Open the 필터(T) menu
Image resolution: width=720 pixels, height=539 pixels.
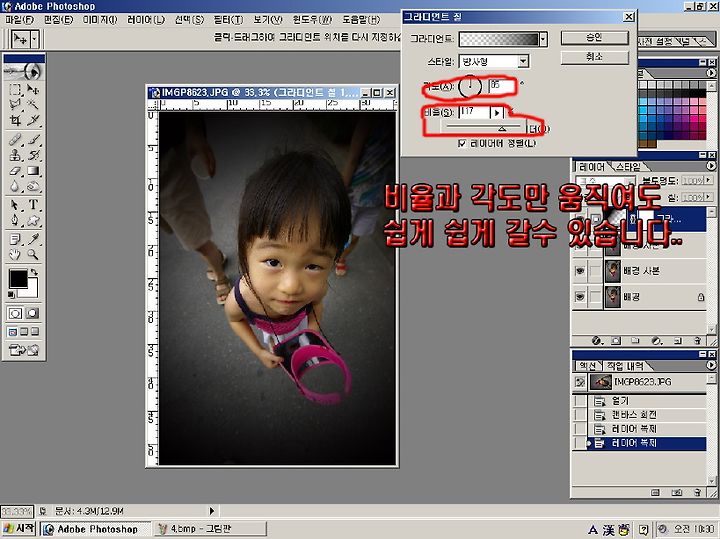pyautogui.click(x=228, y=20)
